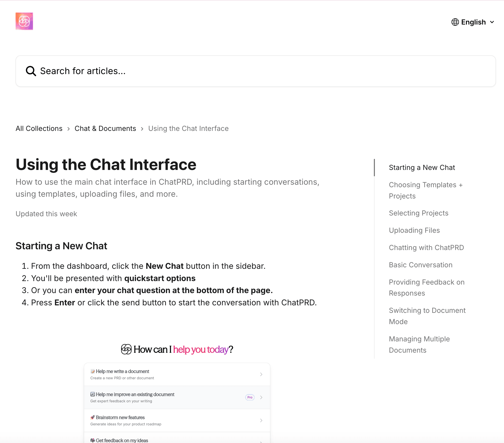Jump to the Starting a New Chat section
Viewport: 504px width, 443px height.
coord(422,167)
